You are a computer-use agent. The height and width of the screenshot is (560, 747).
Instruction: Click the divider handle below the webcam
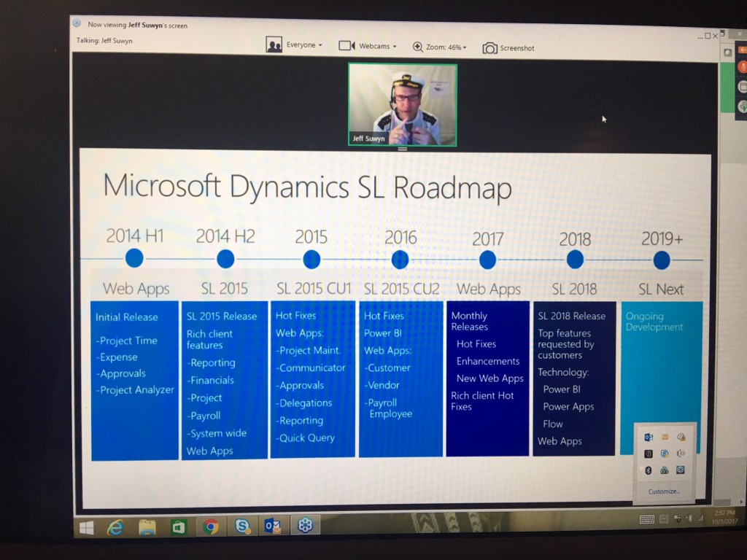[x=403, y=149]
